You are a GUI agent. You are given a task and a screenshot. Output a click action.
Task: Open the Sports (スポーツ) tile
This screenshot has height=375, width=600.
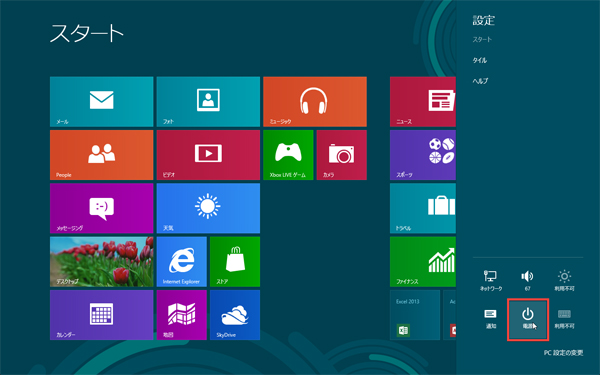(x=423, y=155)
